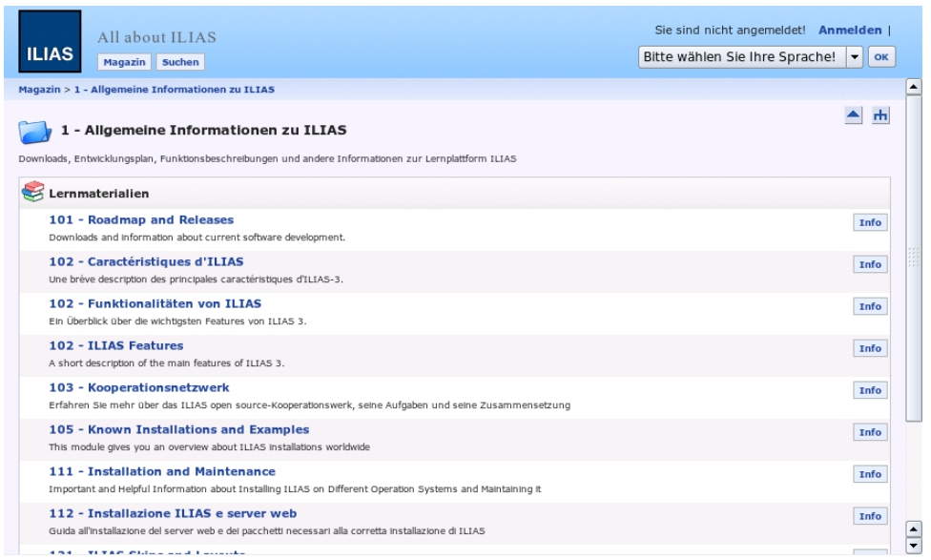Image resolution: width=931 pixels, height=560 pixels.
Task: Click Info for Roadmap and Releases
Action: [870, 222]
